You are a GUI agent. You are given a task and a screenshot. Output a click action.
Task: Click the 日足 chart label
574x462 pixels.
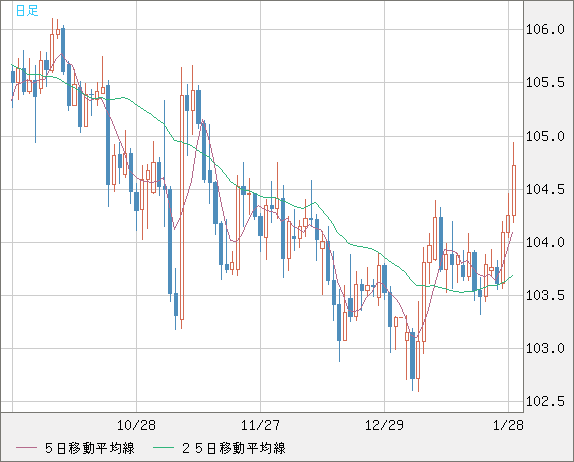27,10
